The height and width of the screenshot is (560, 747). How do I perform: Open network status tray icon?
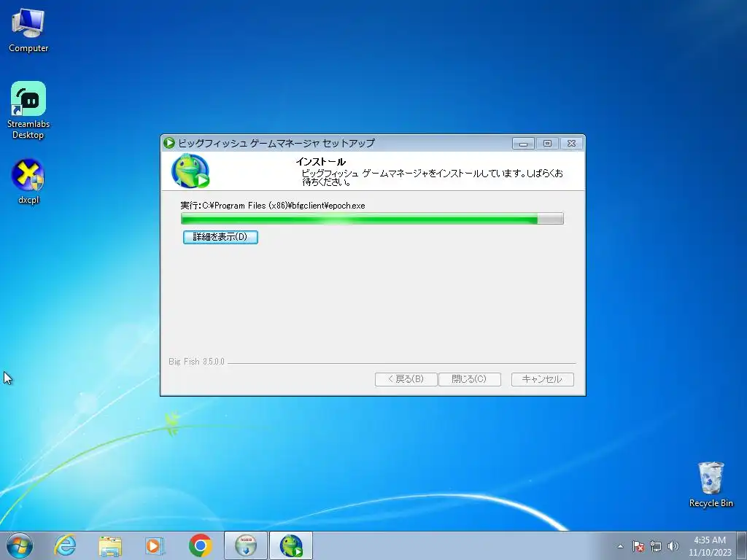[x=656, y=546]
